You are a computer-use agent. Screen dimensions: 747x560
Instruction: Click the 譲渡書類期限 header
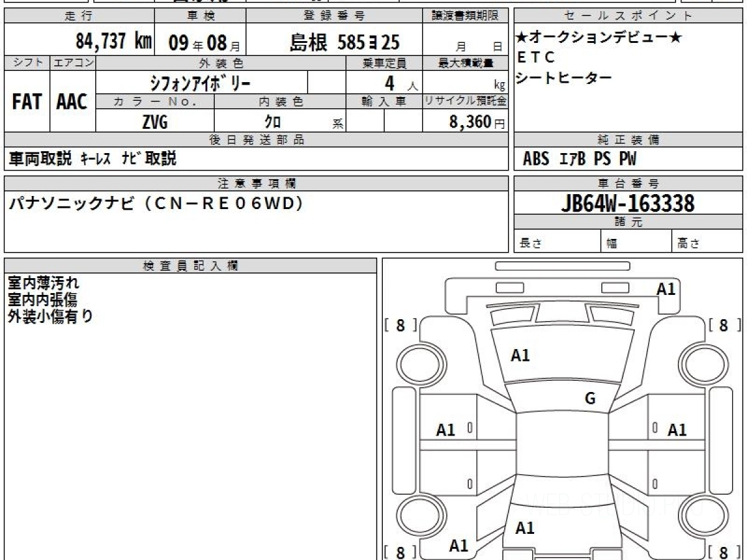click(x=465, y=16)
